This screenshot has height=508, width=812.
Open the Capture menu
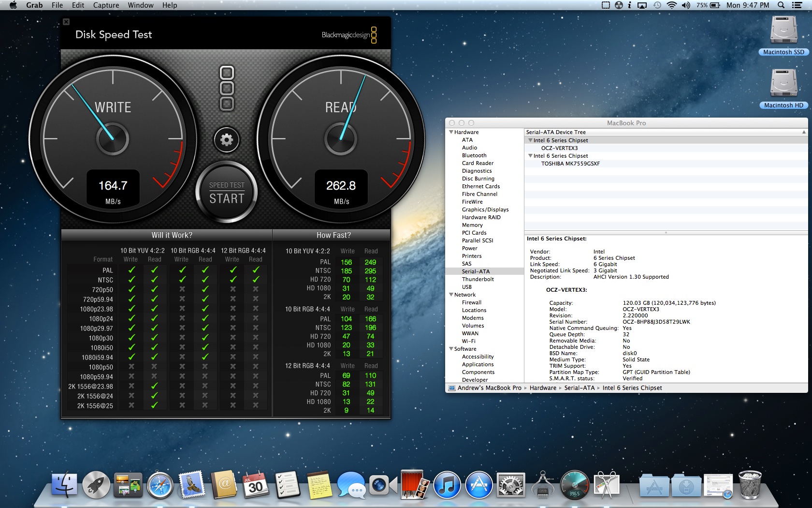tap(106, 5)
